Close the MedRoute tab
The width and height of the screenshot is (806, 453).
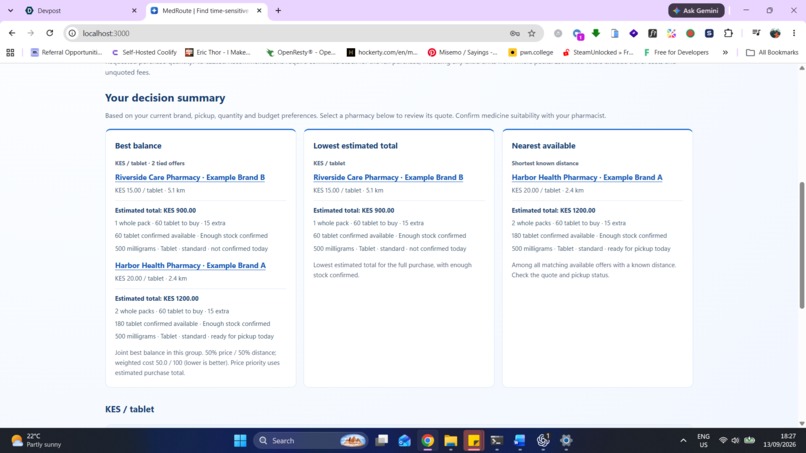[259, 10]
